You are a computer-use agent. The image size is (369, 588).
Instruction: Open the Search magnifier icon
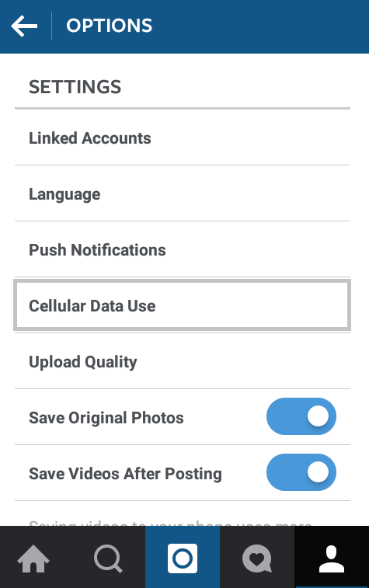108,558
